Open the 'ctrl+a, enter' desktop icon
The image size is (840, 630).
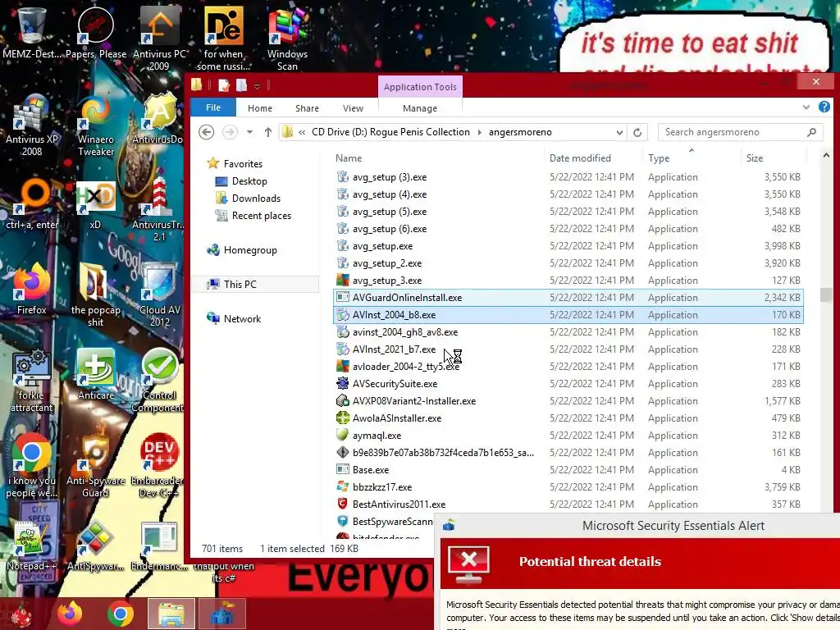(x=32, y=203)
